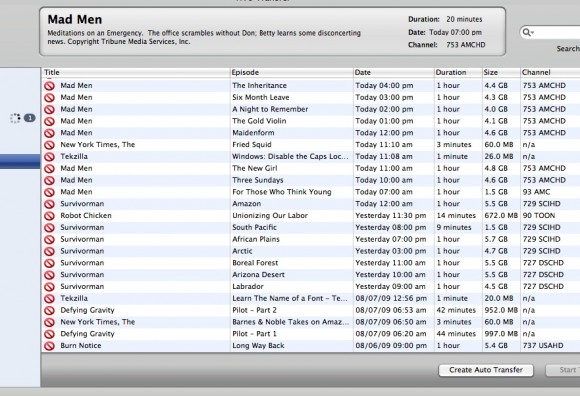Select episode text 'African Plains'

tap(256, 239)
